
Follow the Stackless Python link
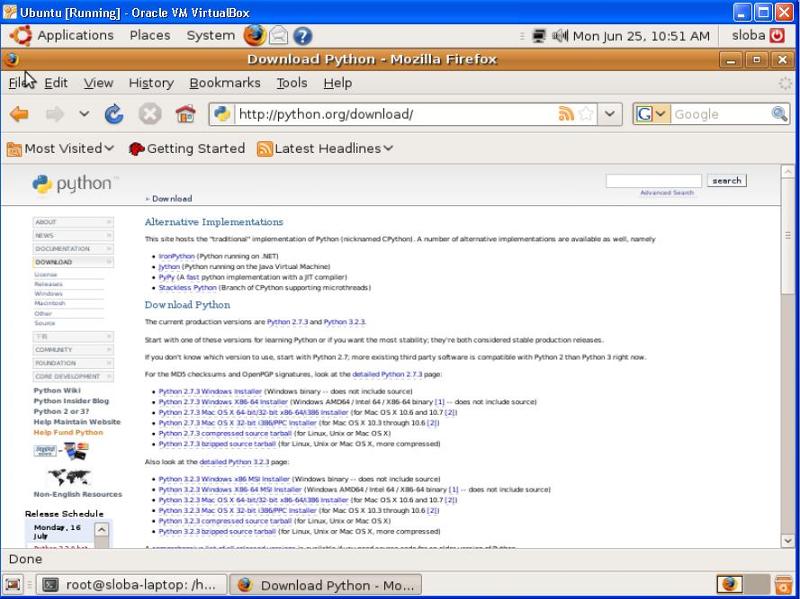[x=187, y=288]
